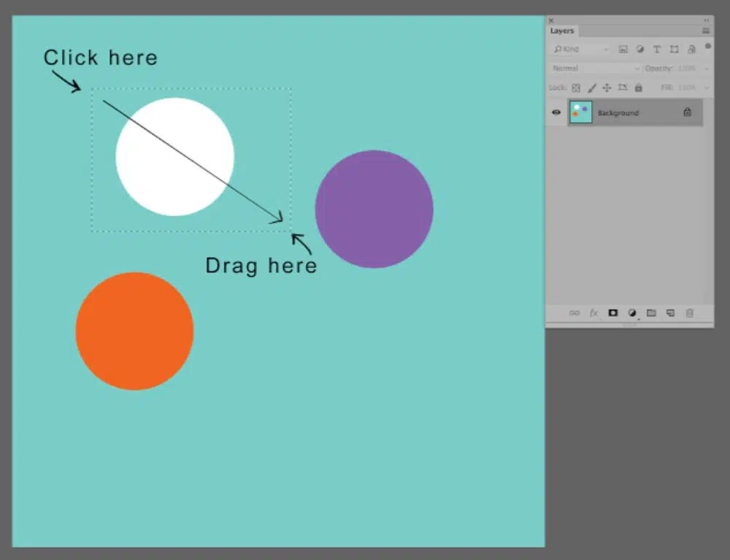Open the Kind filter dropdown
This screenshot has height=560, width=730.
(x=580, y=49)
